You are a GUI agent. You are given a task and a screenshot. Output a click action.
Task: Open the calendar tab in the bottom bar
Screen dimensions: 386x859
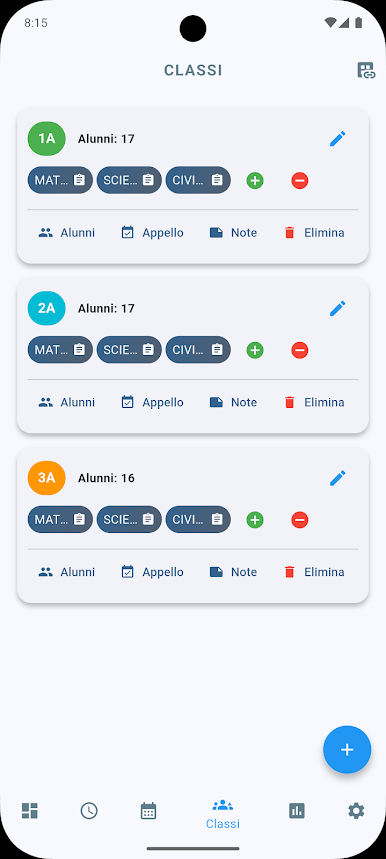[x=148, y=810]
